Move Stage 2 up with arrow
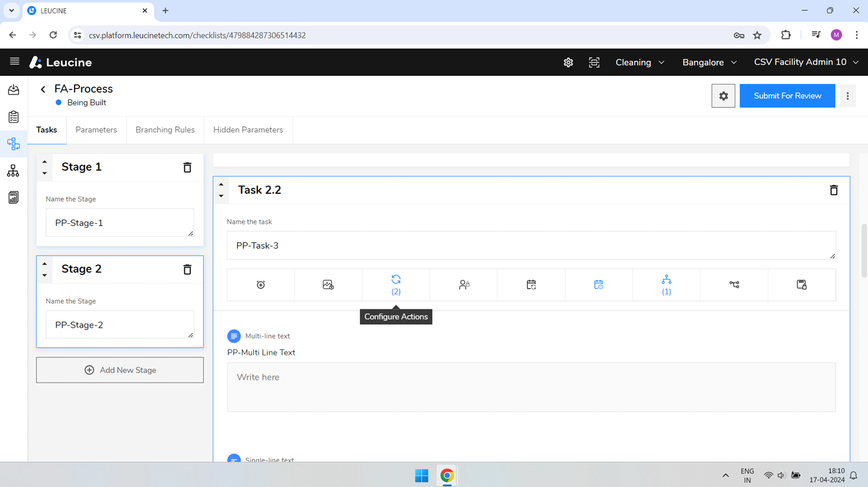The height and width of the screenshot is (487, 868). click(x=45, y=264)
